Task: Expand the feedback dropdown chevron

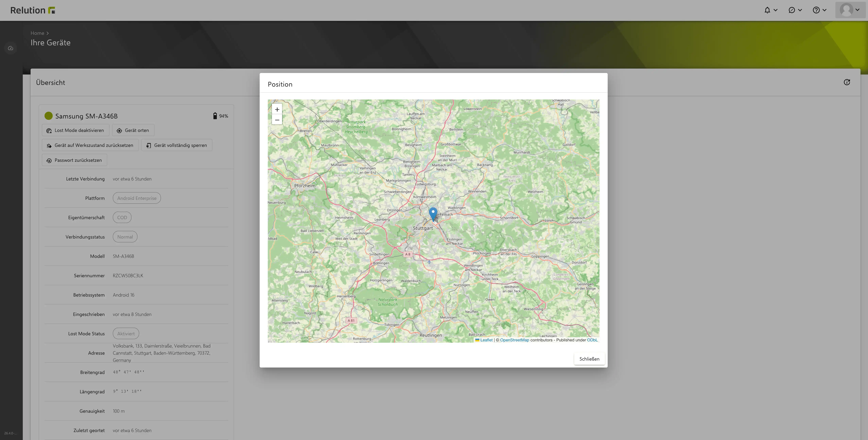Action: coord(800,10)
